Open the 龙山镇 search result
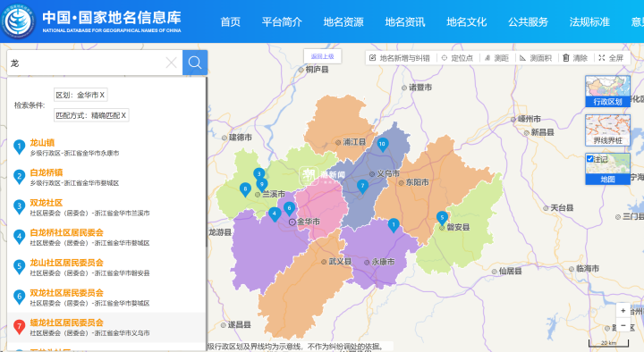 [42, 143]
